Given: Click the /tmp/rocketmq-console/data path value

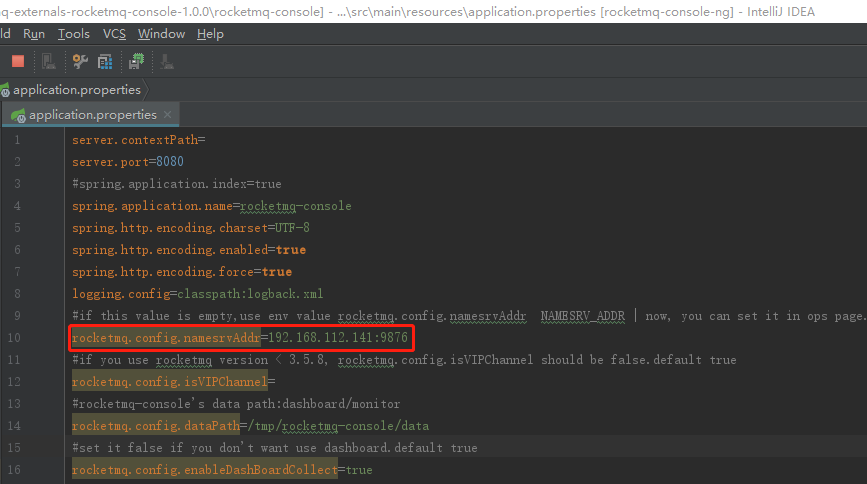Looking at the screenshot, I should pos(338,426).
